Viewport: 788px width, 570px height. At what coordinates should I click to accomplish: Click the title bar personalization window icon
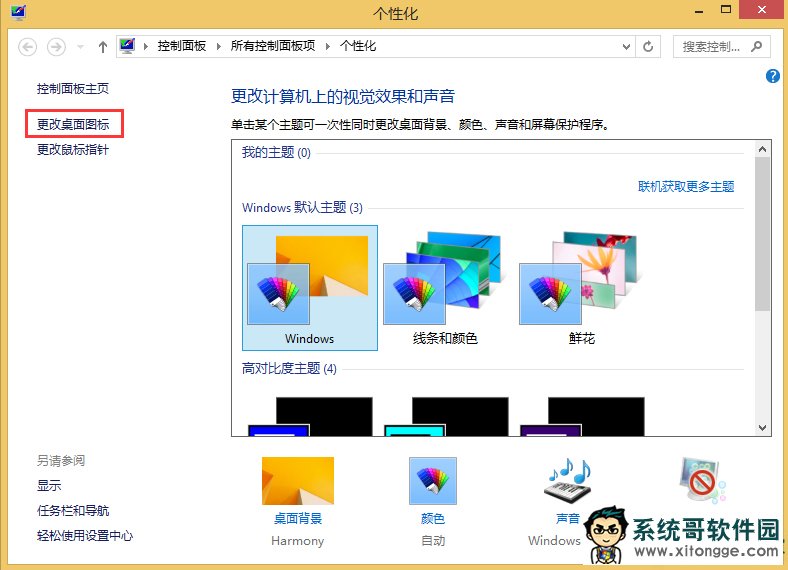tap(18, 12)
